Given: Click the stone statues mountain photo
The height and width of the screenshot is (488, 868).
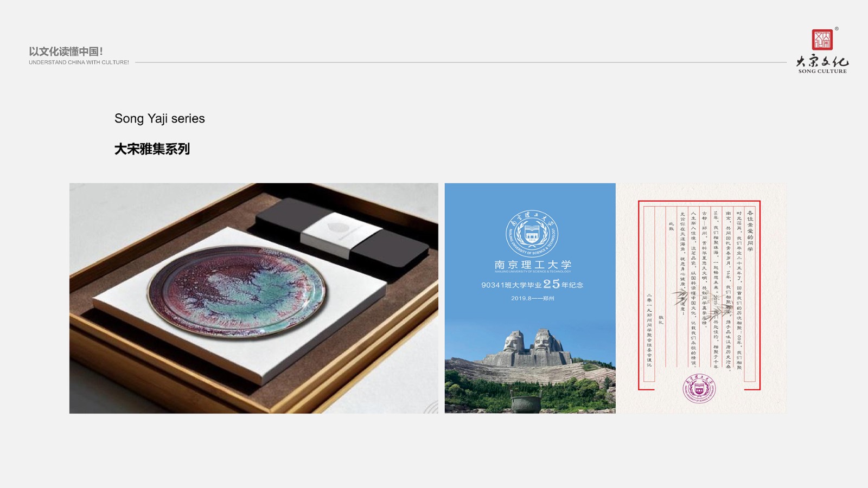Looking at the screenshot, I should pos(530,371).
